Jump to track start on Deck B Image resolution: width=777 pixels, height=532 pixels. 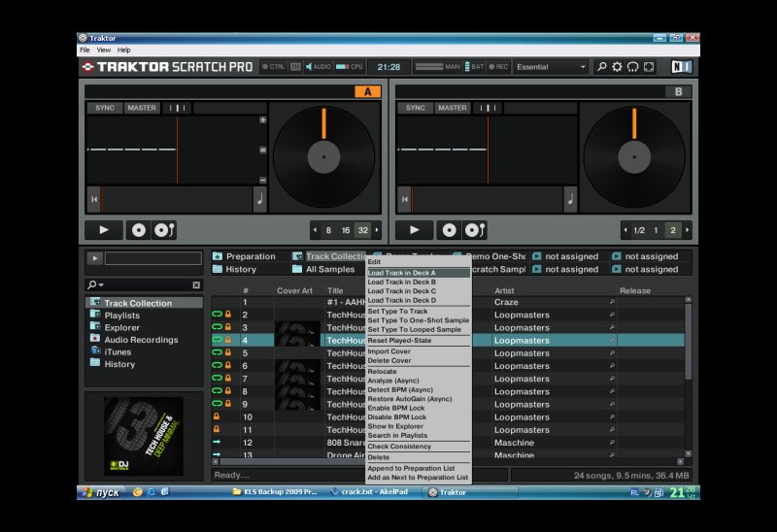click(x=404, y=199)
